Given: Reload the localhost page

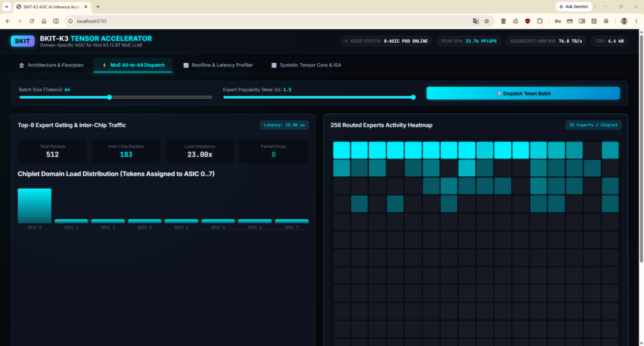Looking at the screenshot, I should (x=31, y=21).
